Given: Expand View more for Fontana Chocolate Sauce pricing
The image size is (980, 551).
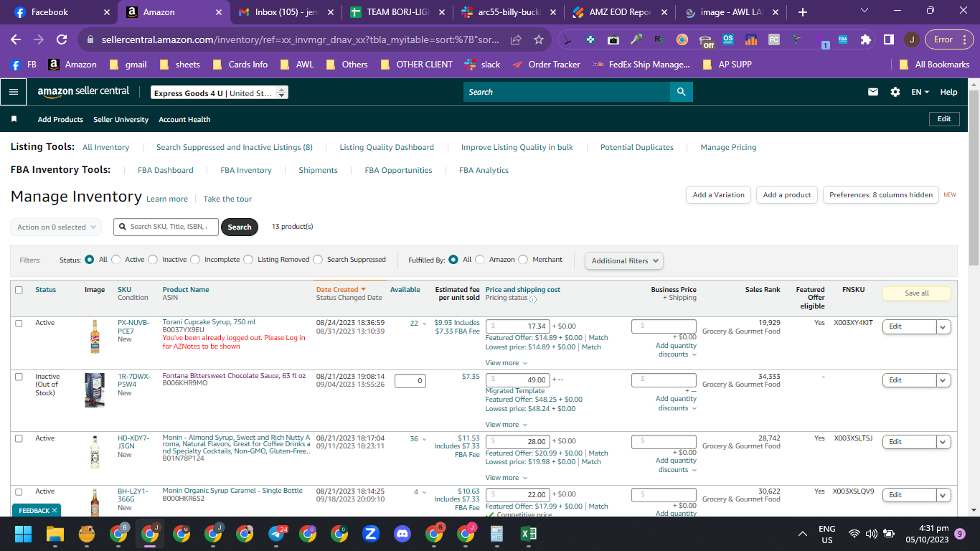Looking at the screenshot, I should (505, 425).
